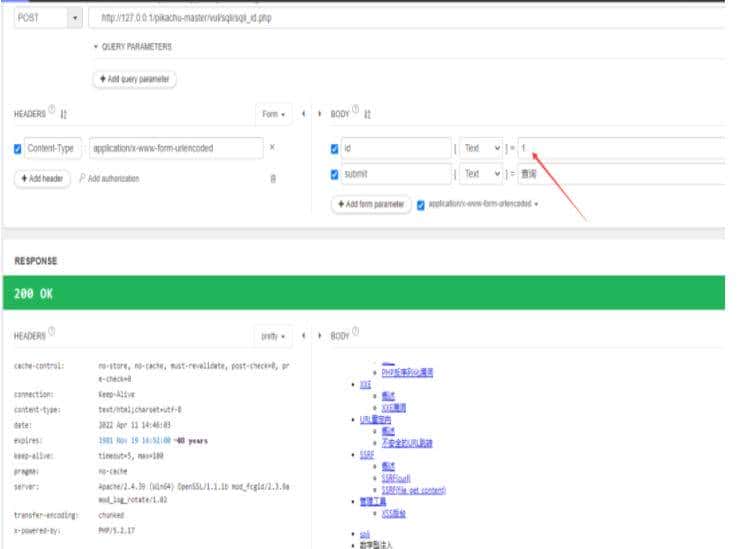Viewport: 741px width, 549px height.
Task: Open the SSRF(curl) link
Action: coord(396,479)
